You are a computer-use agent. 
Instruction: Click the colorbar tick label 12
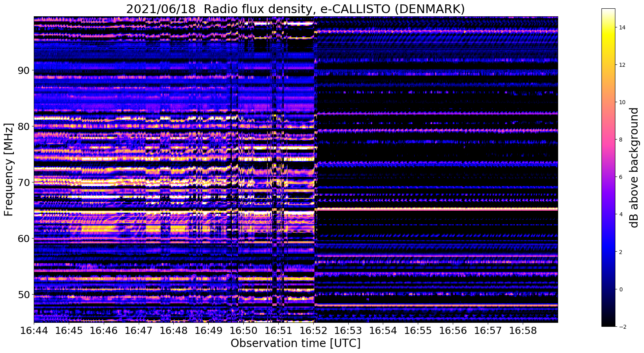click(x=622, y=65)
